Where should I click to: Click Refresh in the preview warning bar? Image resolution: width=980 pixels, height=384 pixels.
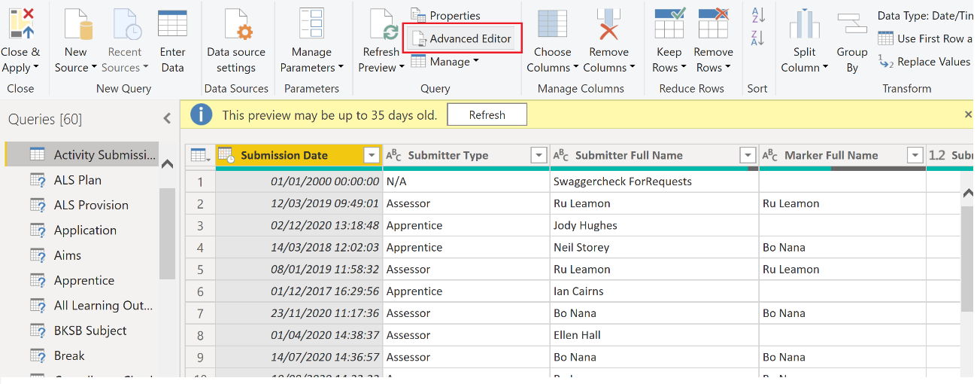487,115
